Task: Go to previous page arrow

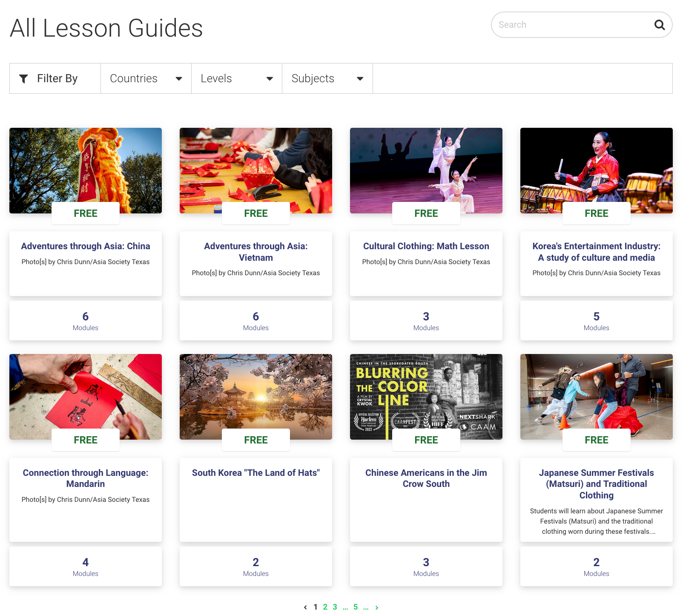Action: coord(305,607)
